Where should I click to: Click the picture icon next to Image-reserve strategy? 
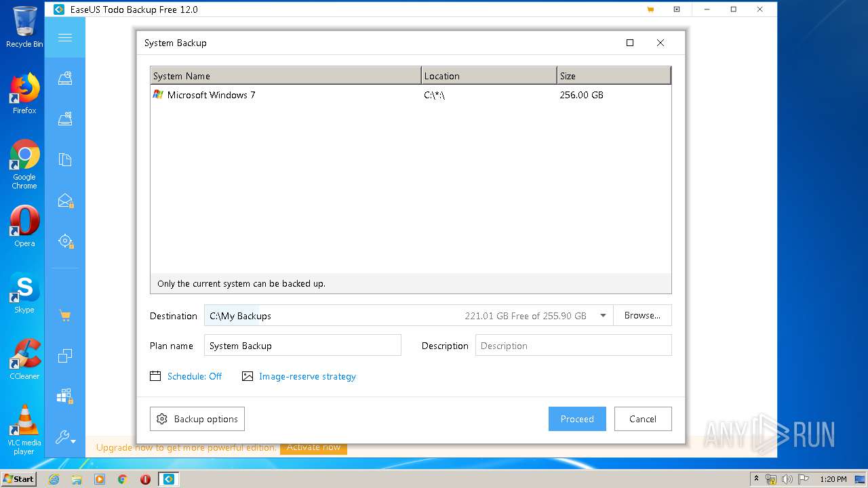click(x=248, y=376)
